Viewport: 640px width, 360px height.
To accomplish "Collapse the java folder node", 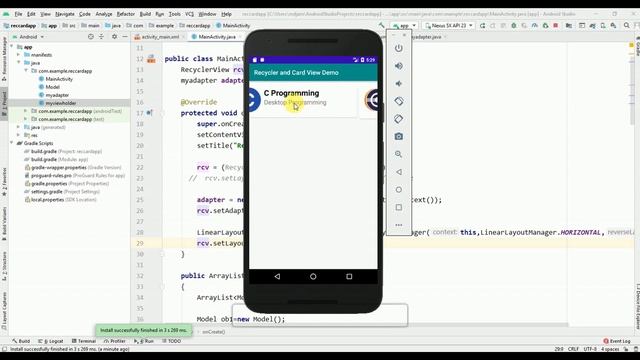I will pos(18,63).
